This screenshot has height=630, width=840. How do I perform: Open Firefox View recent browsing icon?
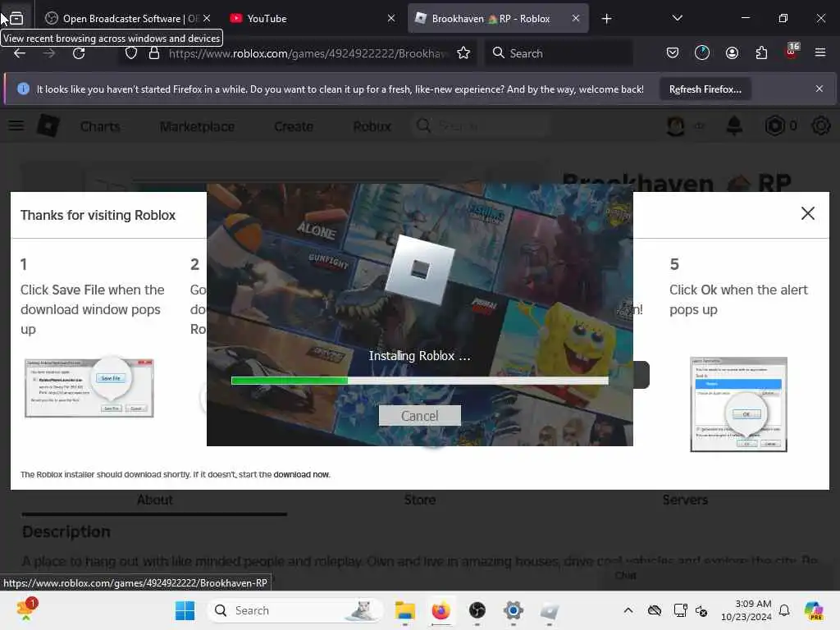16,18
